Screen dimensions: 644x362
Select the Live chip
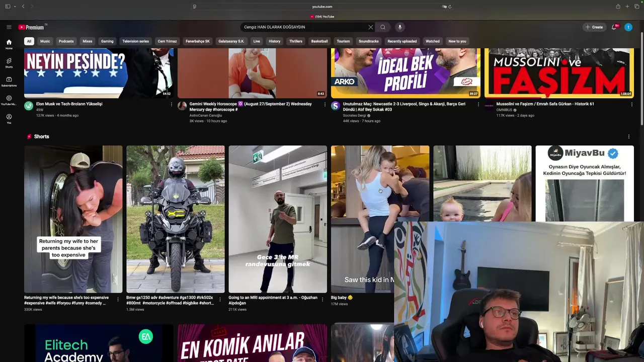[257, 41]
